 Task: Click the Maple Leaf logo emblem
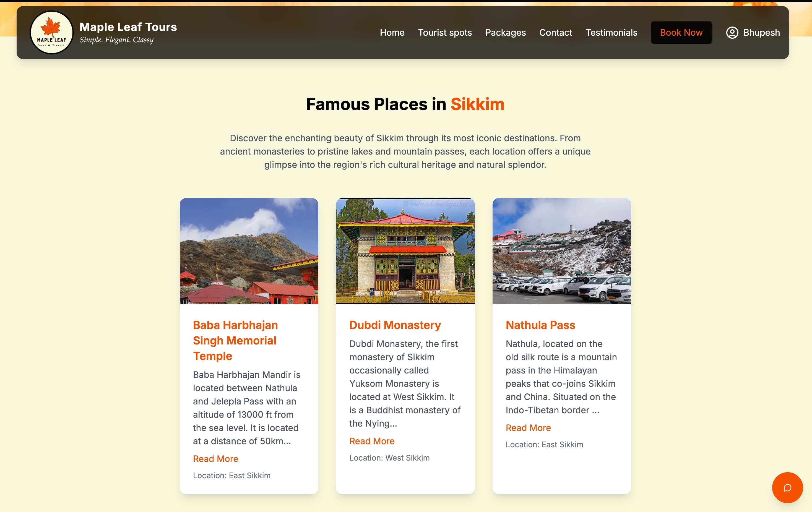click(52, 32)
